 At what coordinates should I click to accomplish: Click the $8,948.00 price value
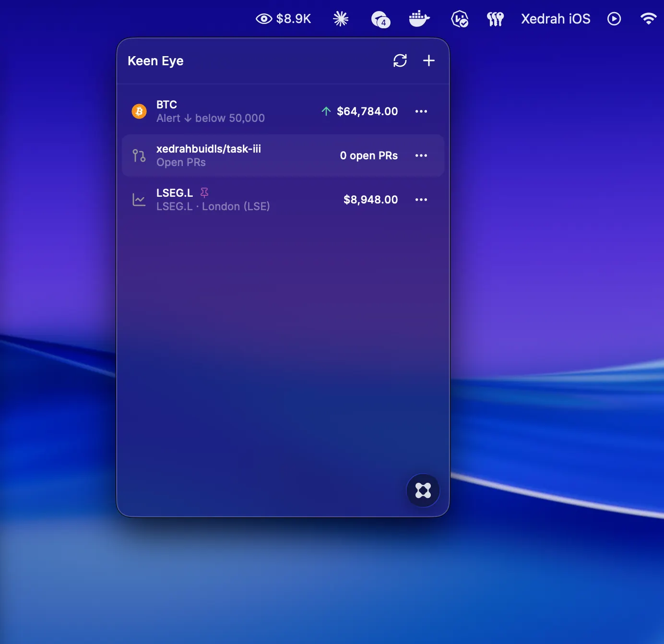371,200
